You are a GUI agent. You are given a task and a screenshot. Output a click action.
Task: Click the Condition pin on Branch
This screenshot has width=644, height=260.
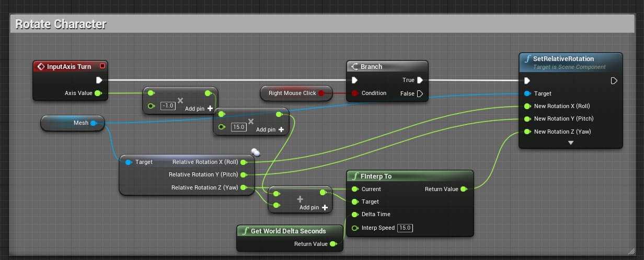pos(355,93)
